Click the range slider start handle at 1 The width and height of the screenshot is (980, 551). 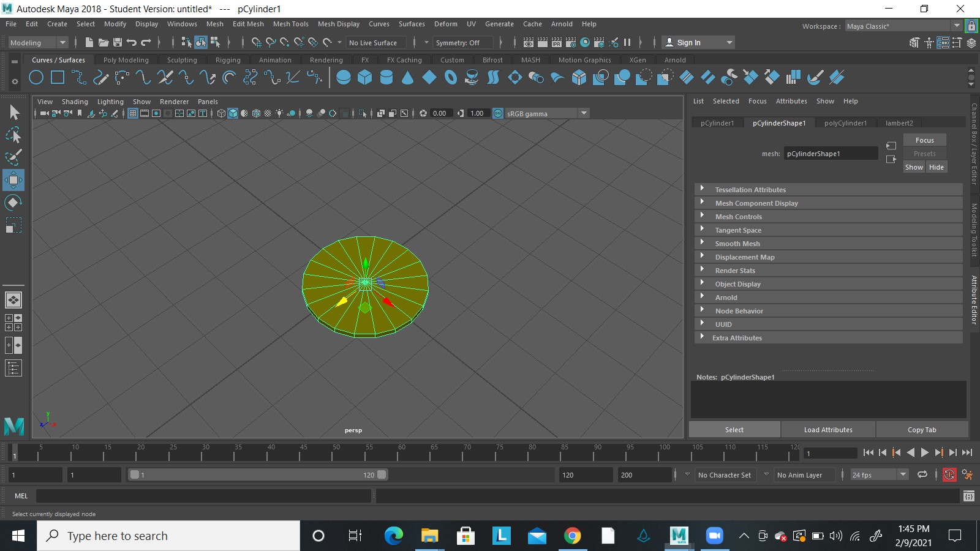point(134,474)
